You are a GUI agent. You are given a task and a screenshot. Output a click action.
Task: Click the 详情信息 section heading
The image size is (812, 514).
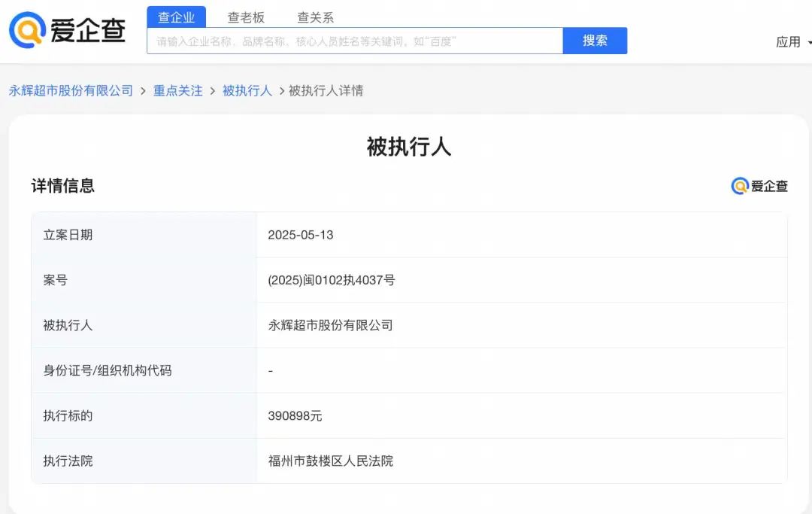(63, 186)
